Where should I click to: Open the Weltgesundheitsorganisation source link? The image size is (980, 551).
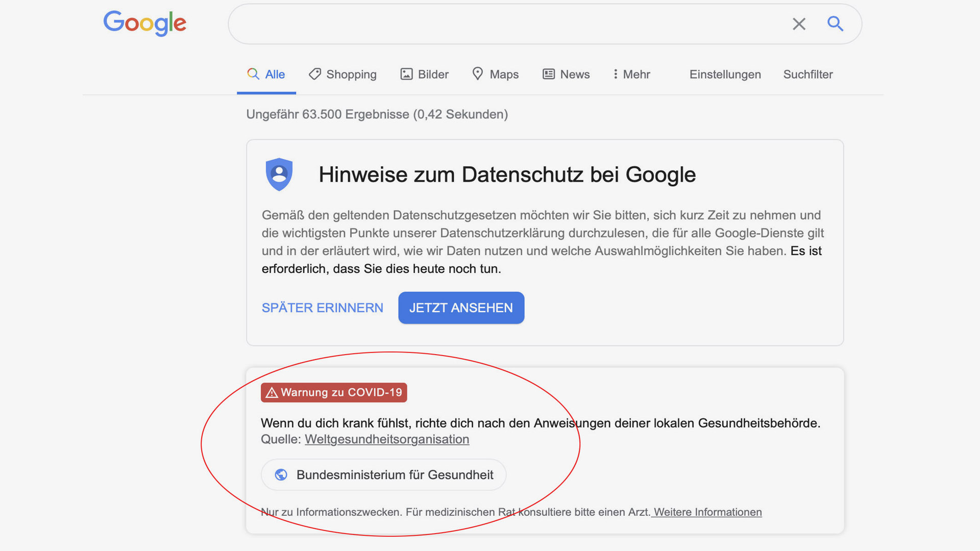click(x=386, y=439)
